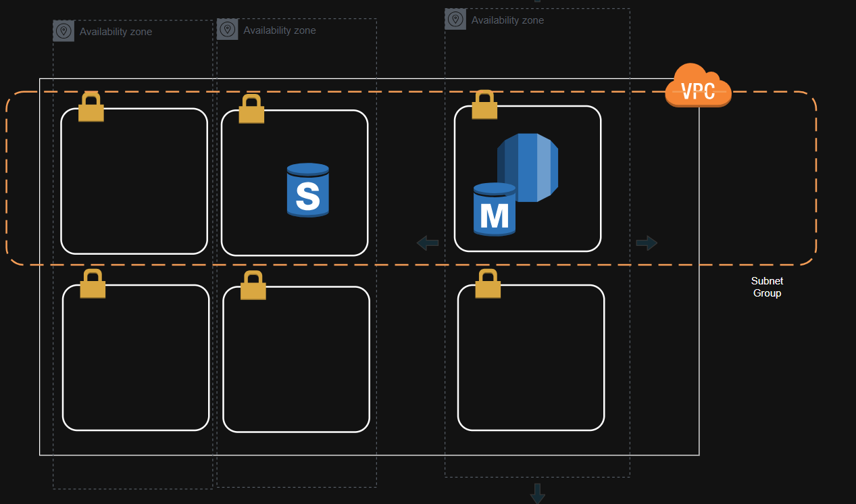Select the rightmost "Availability zone" label

tap(507, 20)
